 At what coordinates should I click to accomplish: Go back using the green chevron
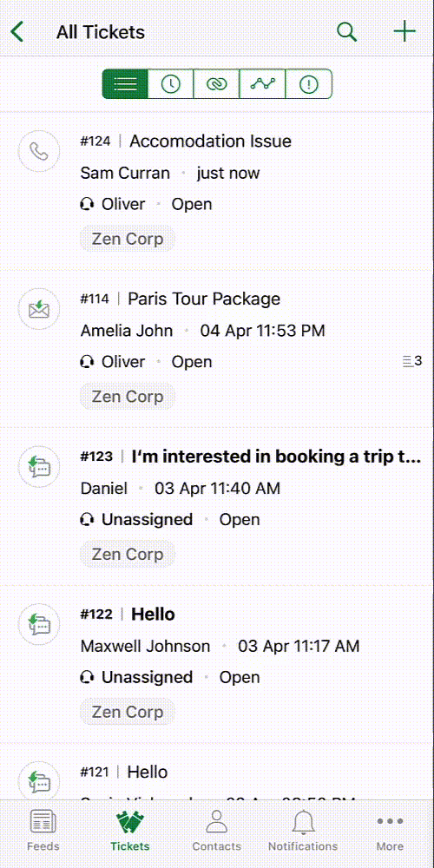pos(17,31)
